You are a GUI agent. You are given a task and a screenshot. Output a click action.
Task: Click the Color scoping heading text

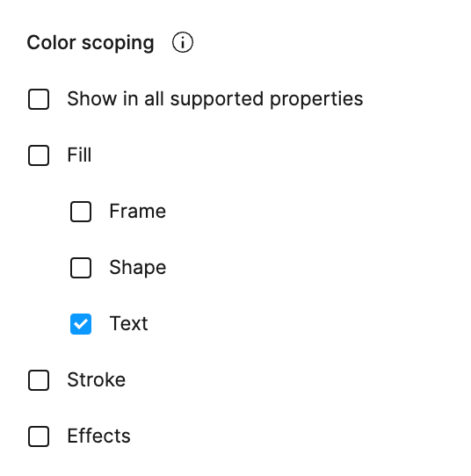pyautogui.click(x=91, y=43)
